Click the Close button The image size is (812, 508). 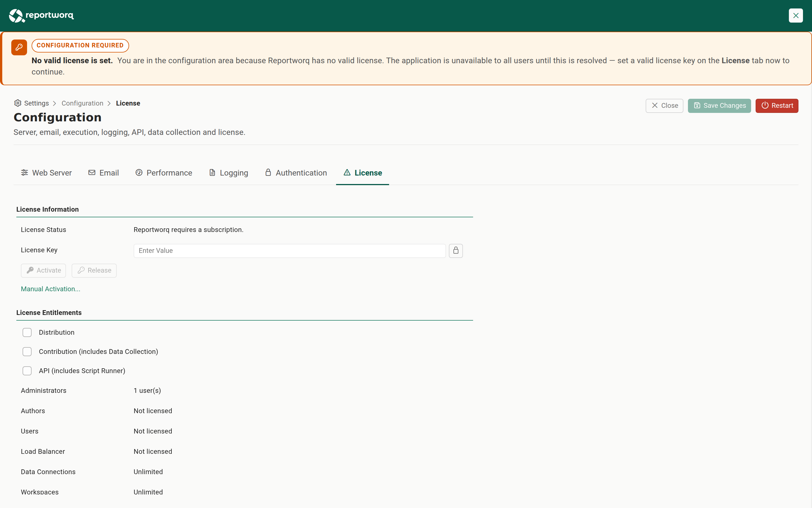pyautogui.click(x=664, y=106)
